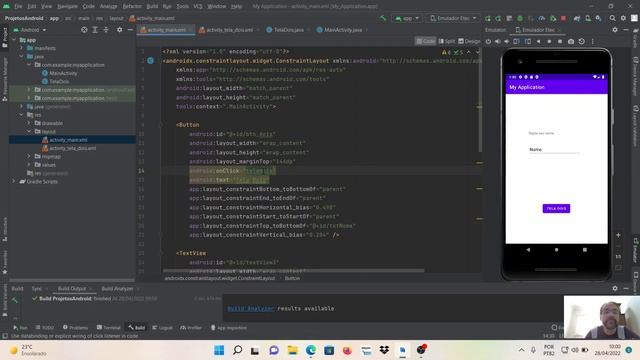Click the editor horizontal scrollbar
The image size is (640, 360).
coord(293,270)
